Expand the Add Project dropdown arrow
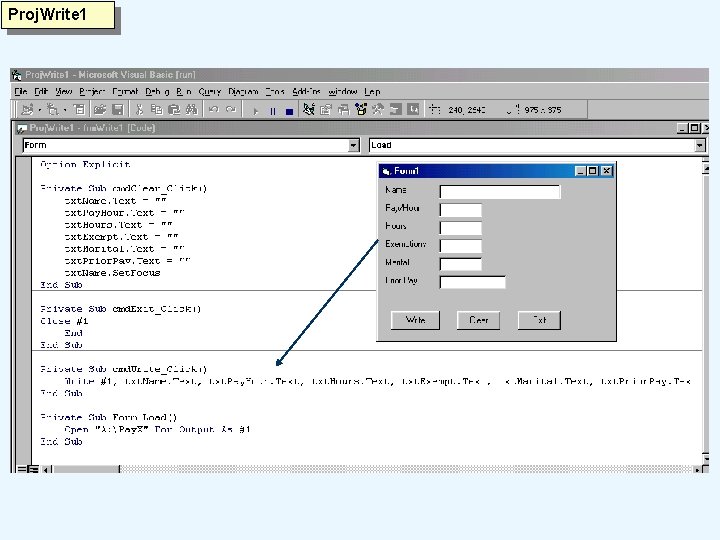This screenshot has width=720, height=540. click(39, 110)
